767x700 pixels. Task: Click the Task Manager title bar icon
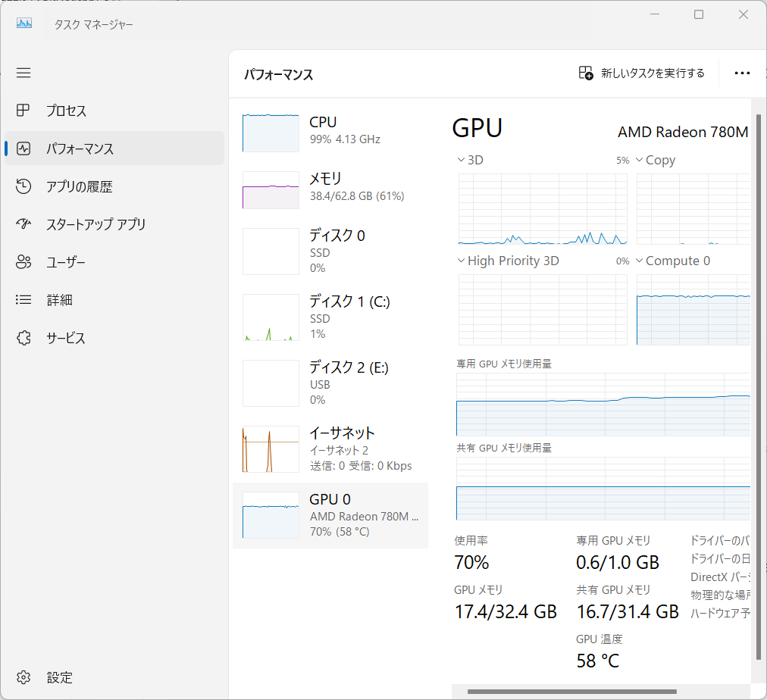click(x=23, y=23)
